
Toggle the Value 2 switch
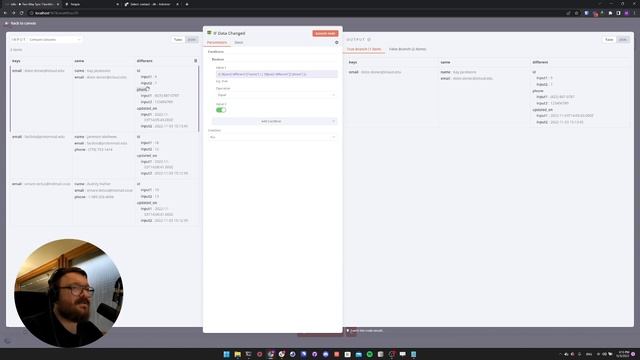(x=221, y=110)
